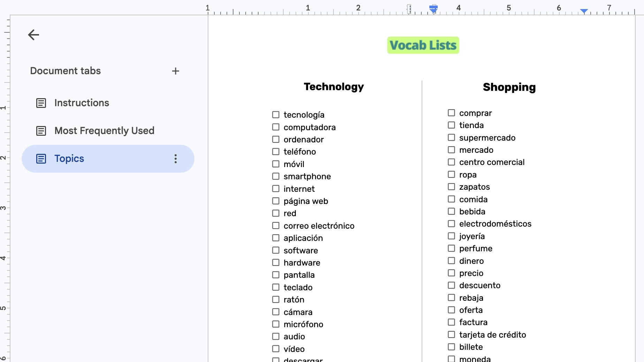
Task: Check the móvil checkbox
Action: [276, 164]
